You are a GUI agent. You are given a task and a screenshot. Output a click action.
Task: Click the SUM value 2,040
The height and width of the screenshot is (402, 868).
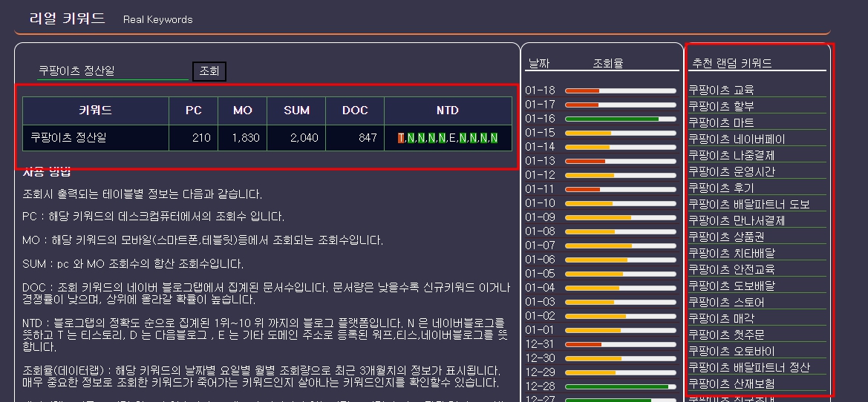[x=304, y=138]
